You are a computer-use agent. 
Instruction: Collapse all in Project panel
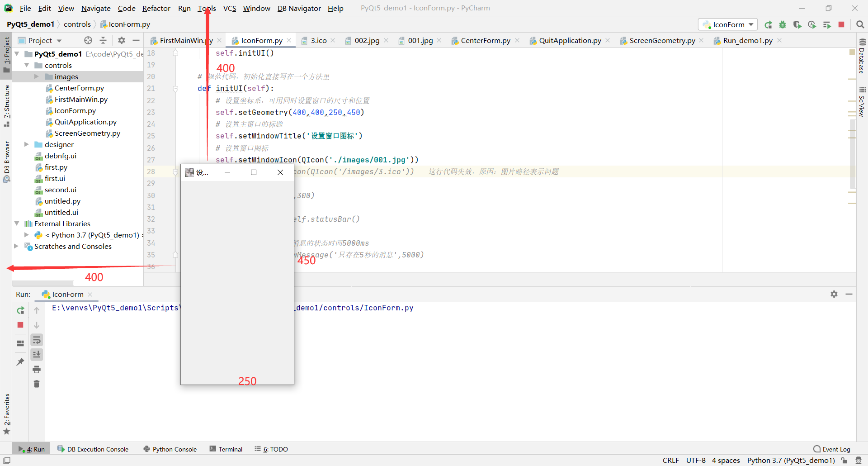coord(103,40)
